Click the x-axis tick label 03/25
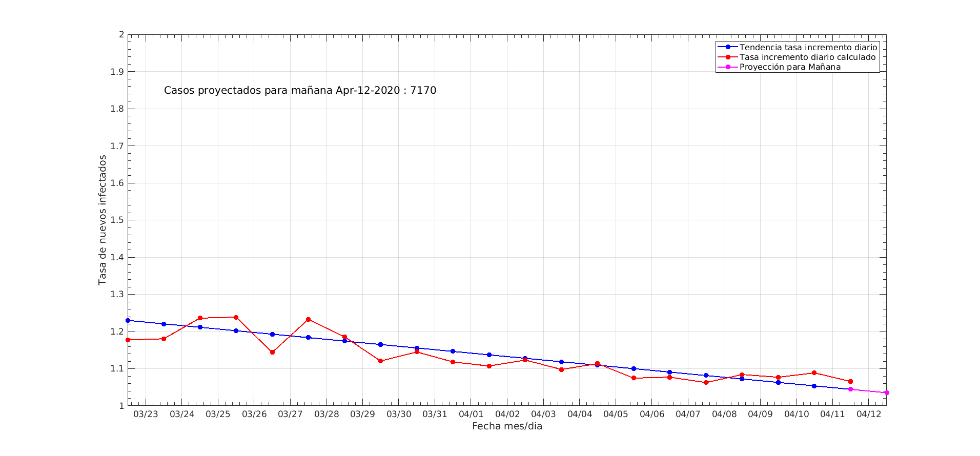This screenshot has width=980, height=456. pos(218,414)
